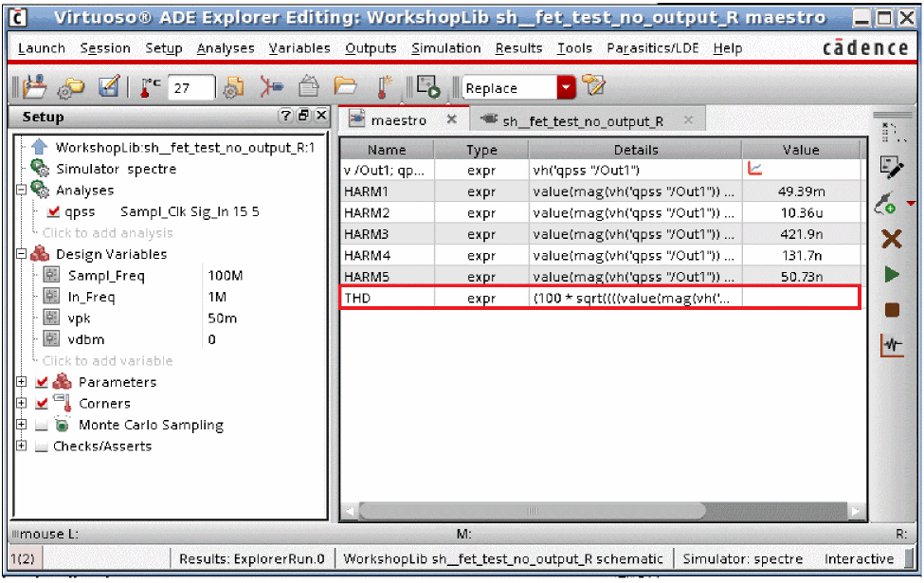Screen dimensions: 924x583
Task: Click 'Click to add variable' link
Action: (x=107, y=361)
